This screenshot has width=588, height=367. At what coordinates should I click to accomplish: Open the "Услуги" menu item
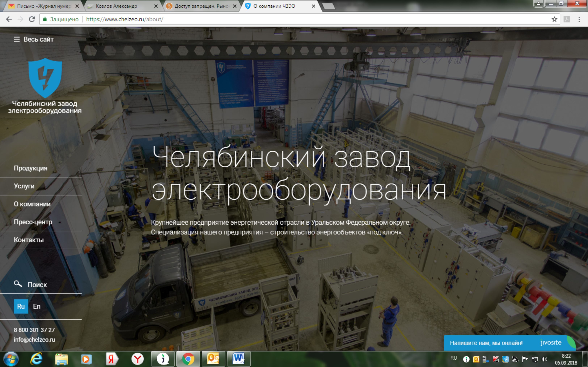pyautogui.click(x=24, y=186)
